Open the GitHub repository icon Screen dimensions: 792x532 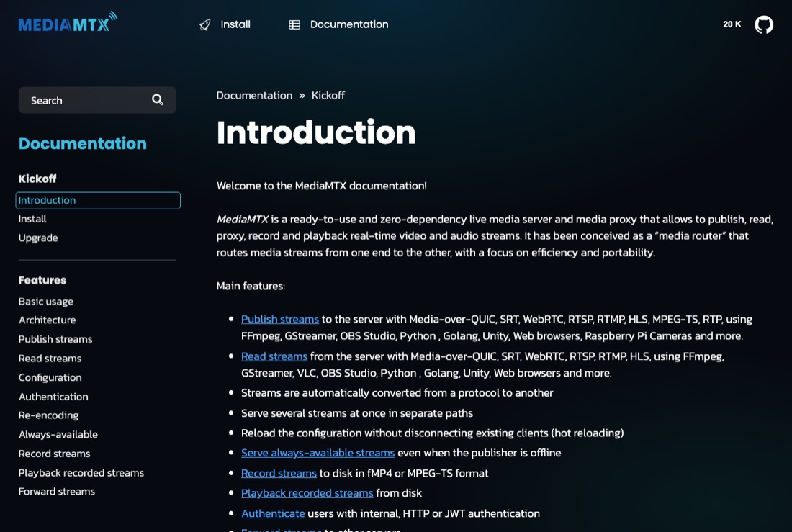point(764,24)
